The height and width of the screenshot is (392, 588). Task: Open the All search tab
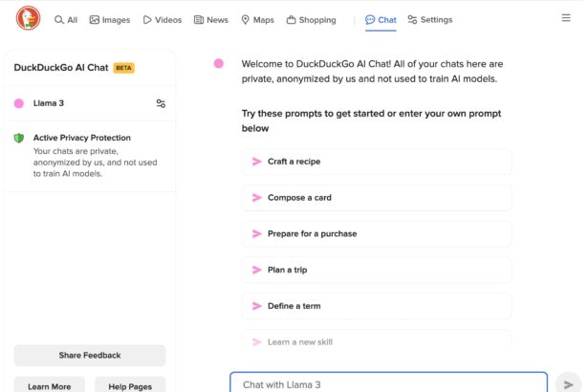coord(66,20)
